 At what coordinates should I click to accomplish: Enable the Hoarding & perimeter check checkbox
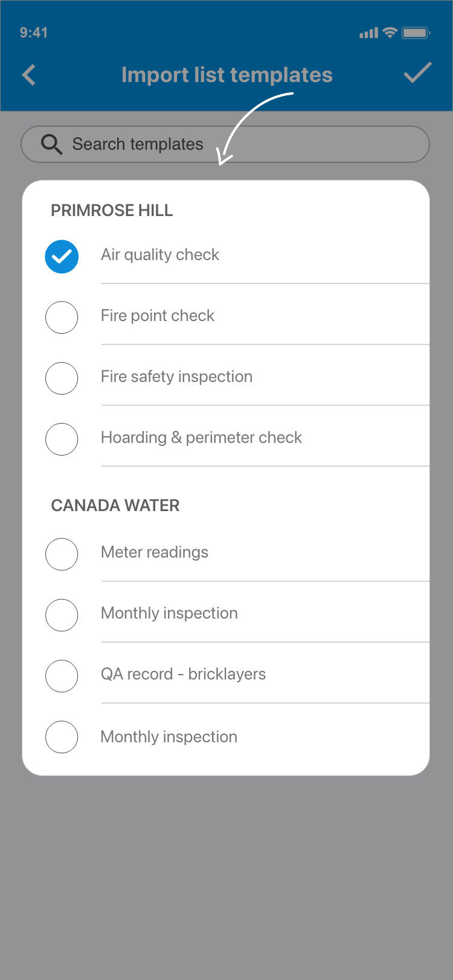pos(62,439)
